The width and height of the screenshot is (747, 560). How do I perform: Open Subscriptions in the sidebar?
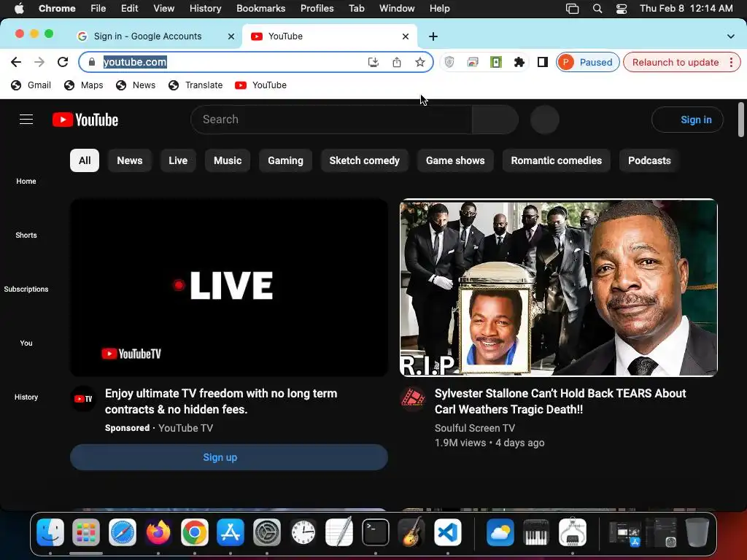click(26, 289)
